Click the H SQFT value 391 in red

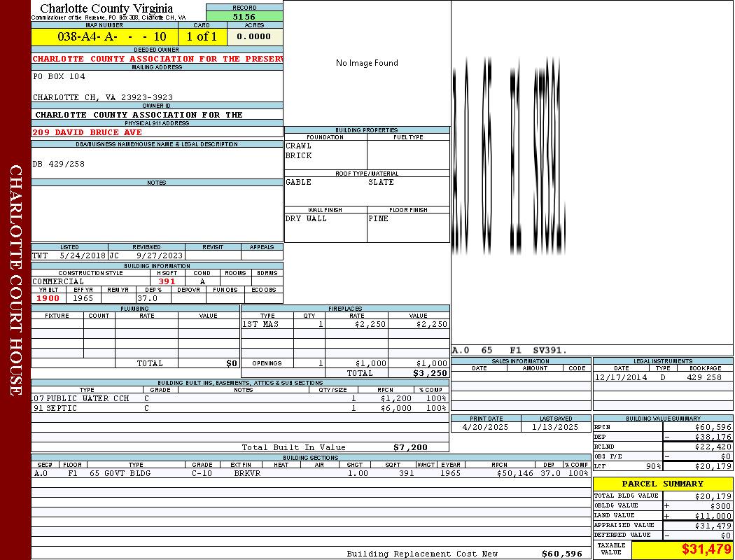tap(167, 281)
